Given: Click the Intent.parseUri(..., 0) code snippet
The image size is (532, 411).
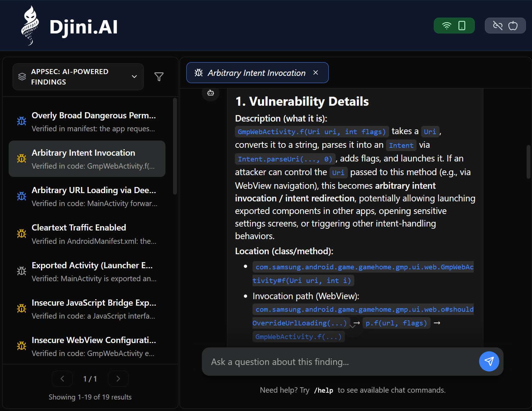Looking at the screenshot, I should click(x=285, y=159).
